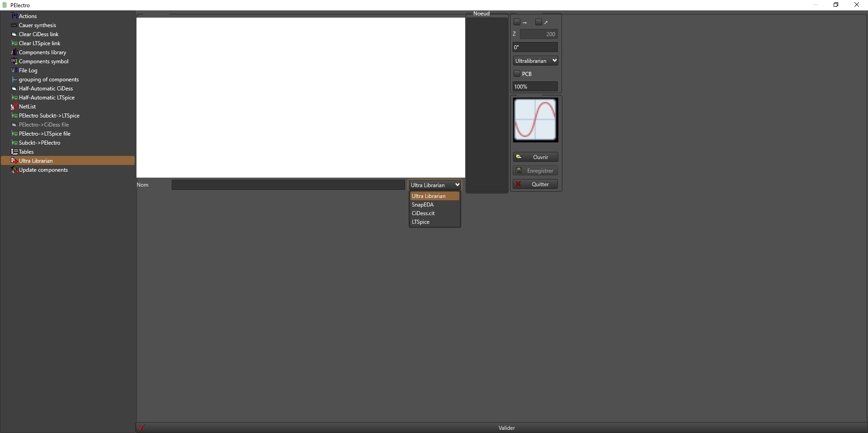
Task: Click the Tables icon in the list
Action: point(14,152)
